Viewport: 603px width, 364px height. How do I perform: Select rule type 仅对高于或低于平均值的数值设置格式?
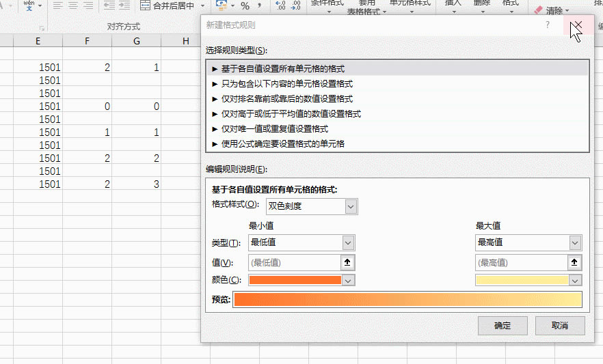[x=397, y=113]
